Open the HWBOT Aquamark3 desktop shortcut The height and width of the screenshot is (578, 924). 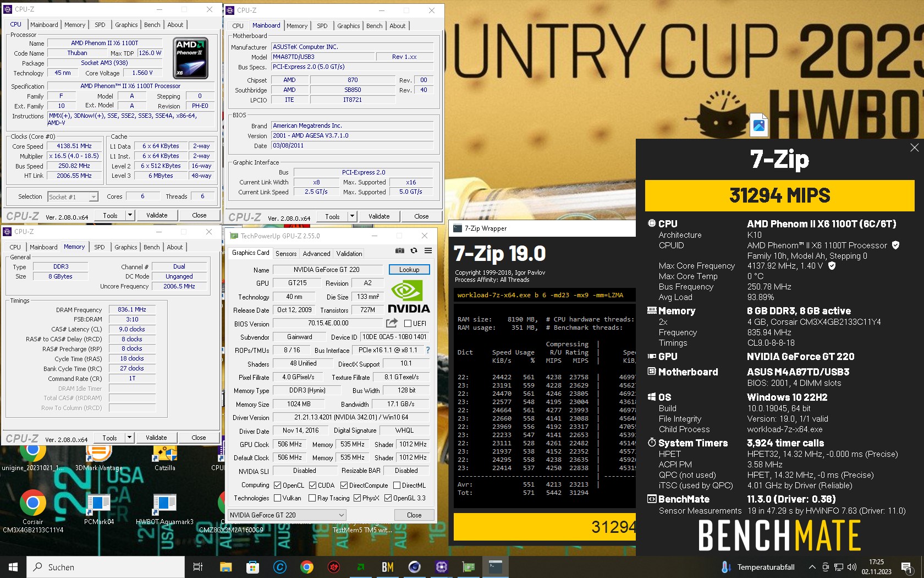pyautogui.click(x=164, y=503)
